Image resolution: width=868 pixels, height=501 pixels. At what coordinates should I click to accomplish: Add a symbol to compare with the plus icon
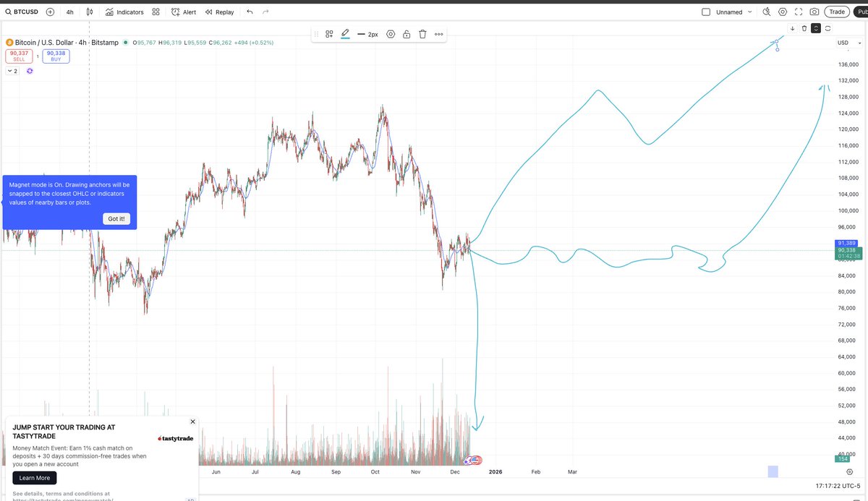tap(50, 12)
